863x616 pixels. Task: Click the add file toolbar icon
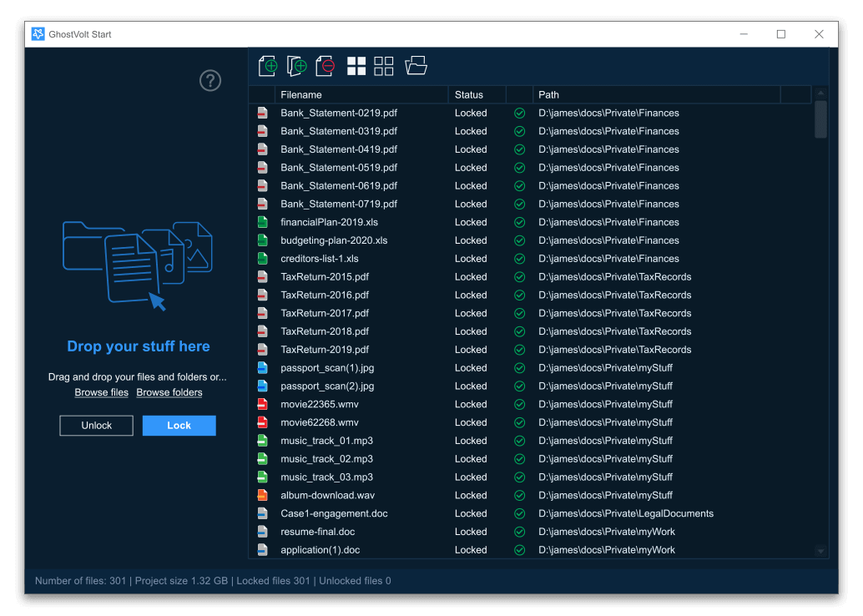click(268, 66)
